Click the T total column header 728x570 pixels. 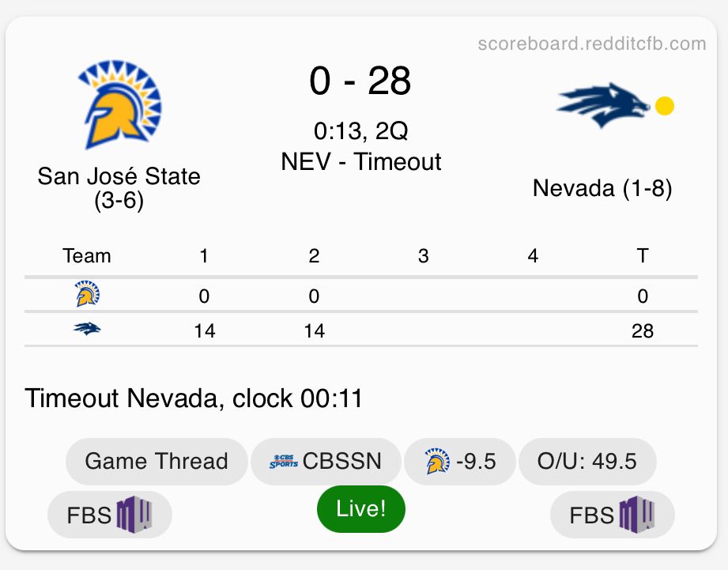pos(643,256)
